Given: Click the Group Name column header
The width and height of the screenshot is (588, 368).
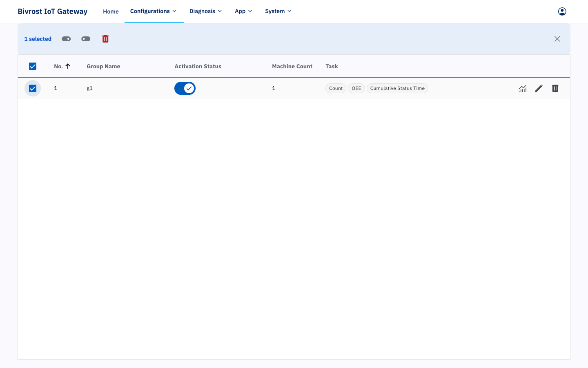Looking at the screenshot, I should [103, 66].
